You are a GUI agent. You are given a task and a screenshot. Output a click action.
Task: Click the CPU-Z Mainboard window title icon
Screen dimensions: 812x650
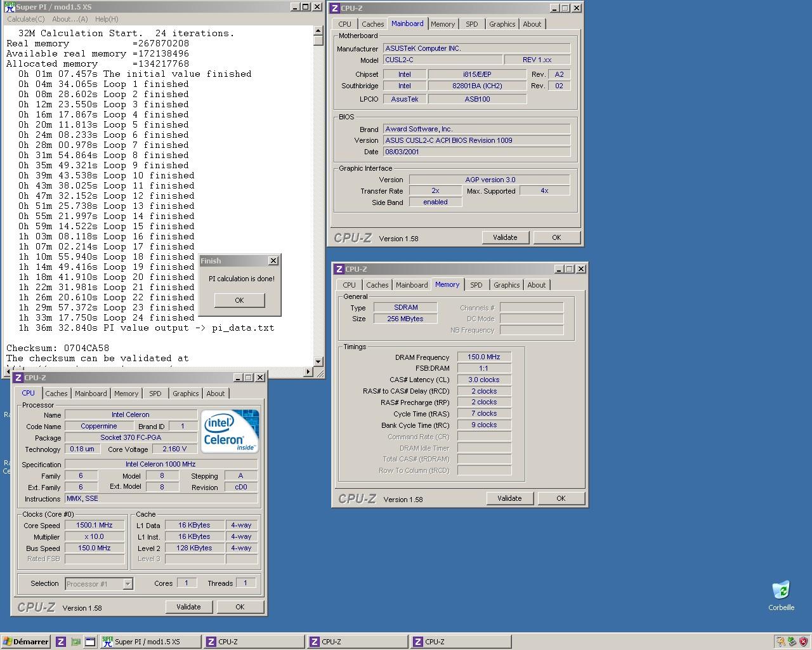(335, 8)
